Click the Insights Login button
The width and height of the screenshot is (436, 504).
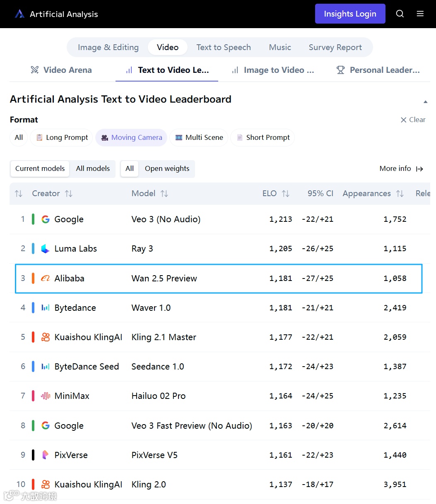tap(350, 14)
